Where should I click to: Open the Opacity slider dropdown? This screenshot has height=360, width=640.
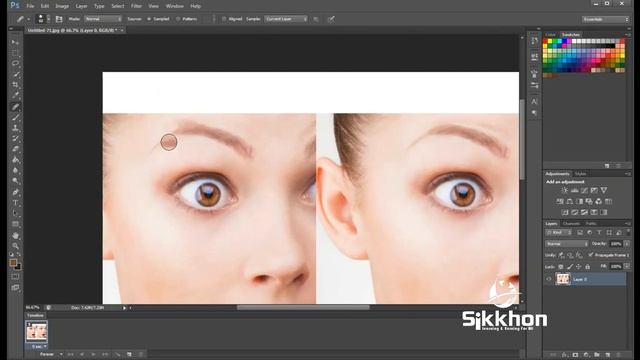pos(627,244)
